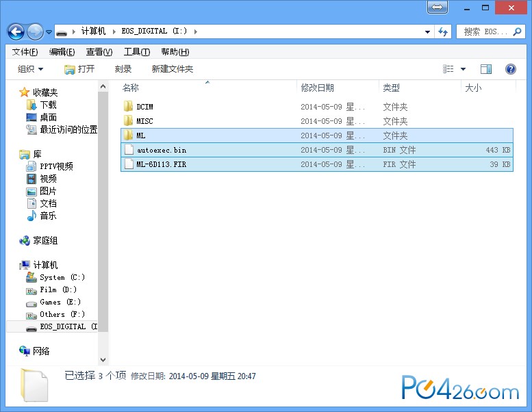Select 计算机 in navigation pane
This screenshot has width=532, height=412.
pos(45,265)
